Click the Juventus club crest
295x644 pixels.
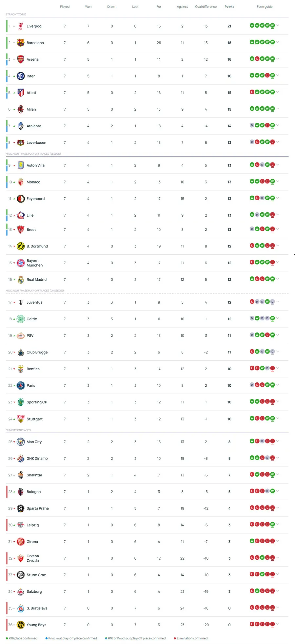[x=21, y=302]
